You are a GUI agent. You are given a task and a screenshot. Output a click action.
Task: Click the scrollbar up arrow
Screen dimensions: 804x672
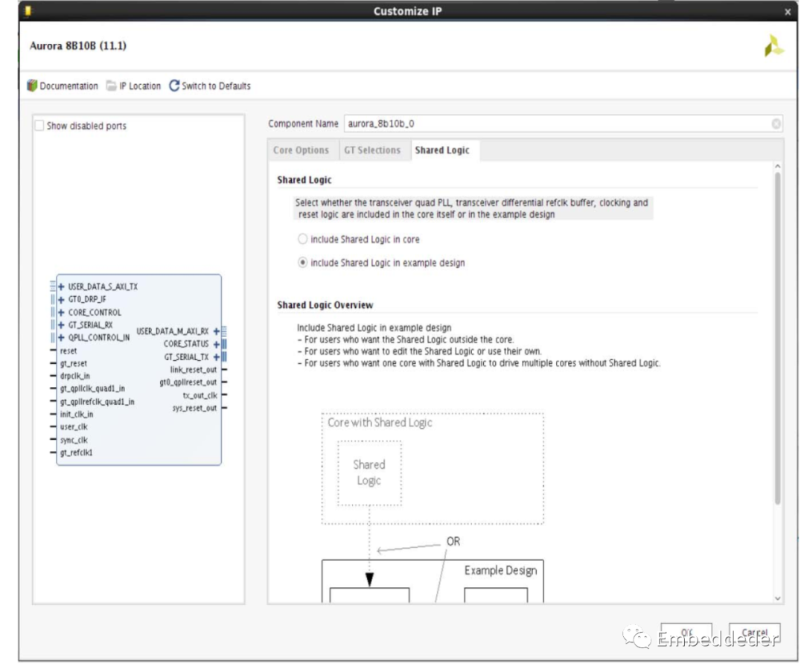[777, 166]
